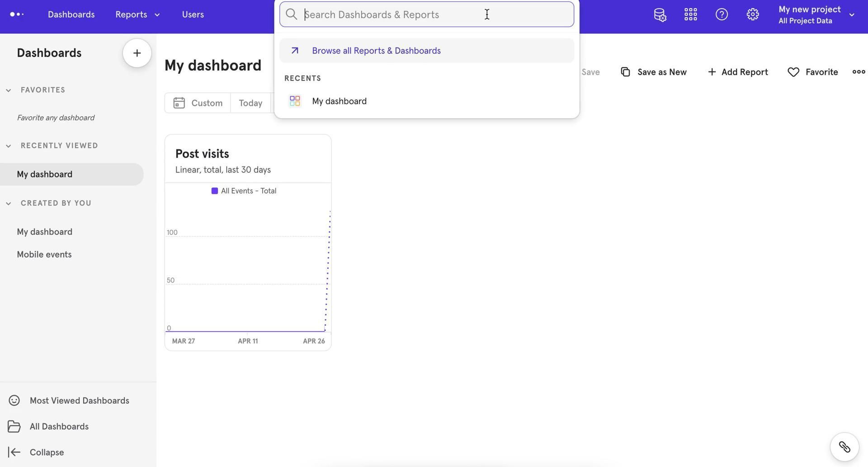Open the My new project switcher

click(816, 14)
